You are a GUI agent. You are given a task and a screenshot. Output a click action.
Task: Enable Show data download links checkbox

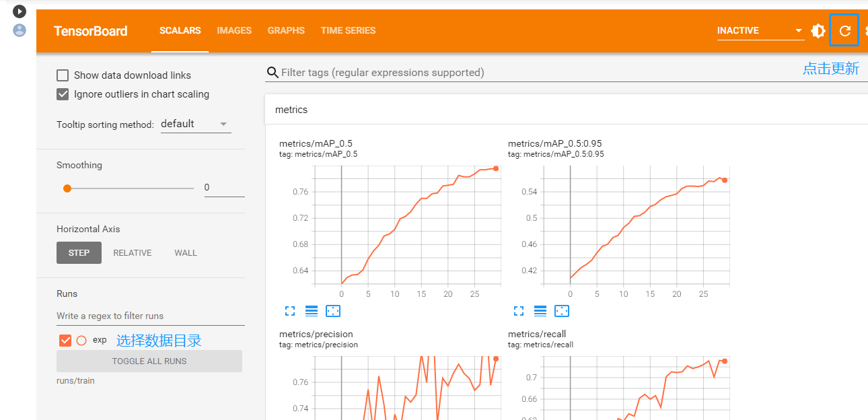click(63, 75)
